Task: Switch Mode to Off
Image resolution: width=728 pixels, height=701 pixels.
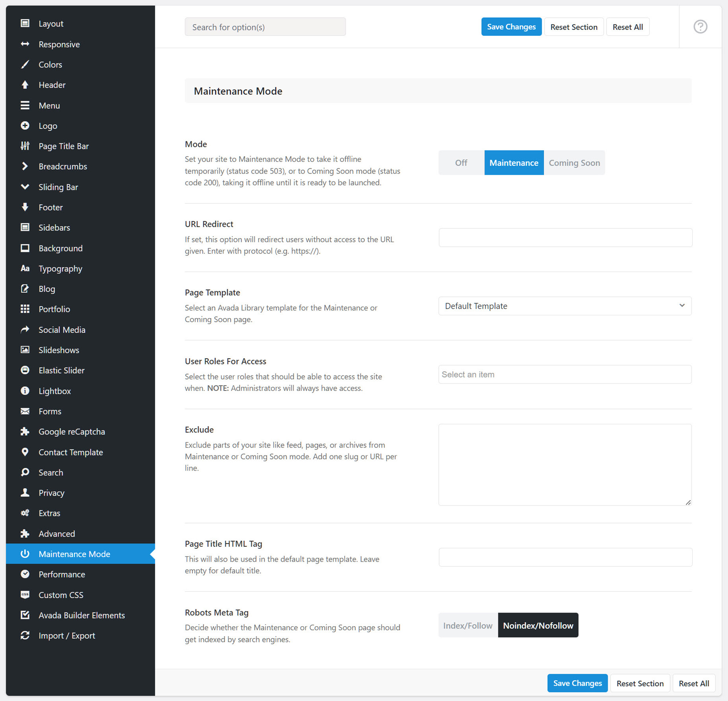Action: (461, 163)
